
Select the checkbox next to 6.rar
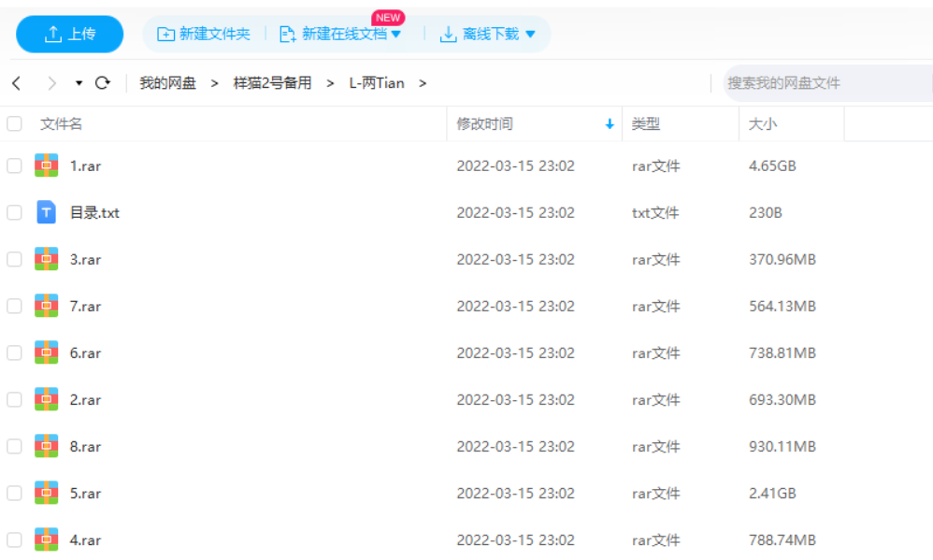click(14, 352)
